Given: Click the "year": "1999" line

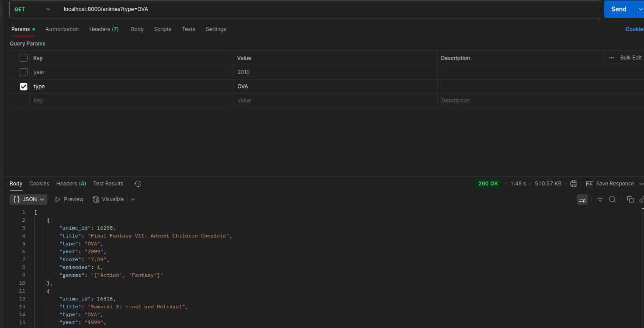Looking at the screenshot, I should [x=83, y=322].
